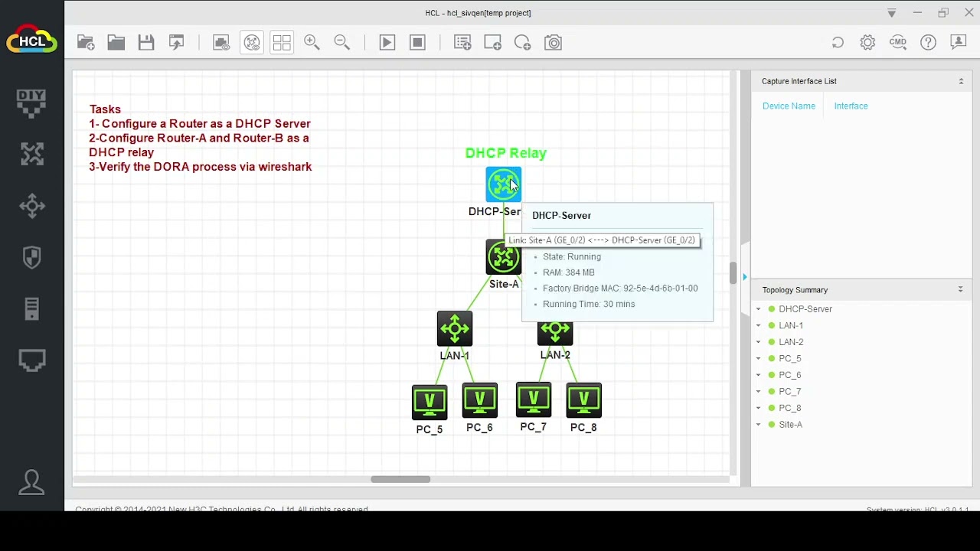This screenshot has width=980, height=551.
Task: Zoom in on the topology canvas
Action: tap(312, 43)
